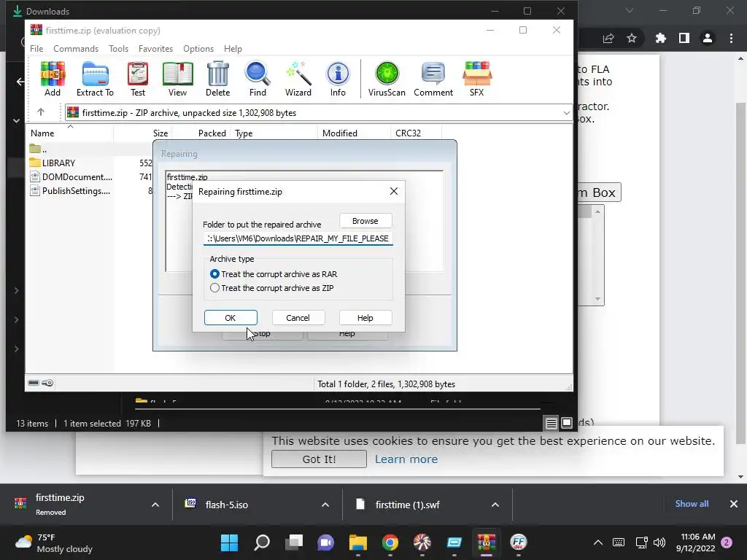Click the Add toolbar icon in WinRAR

tap(53, 79)
